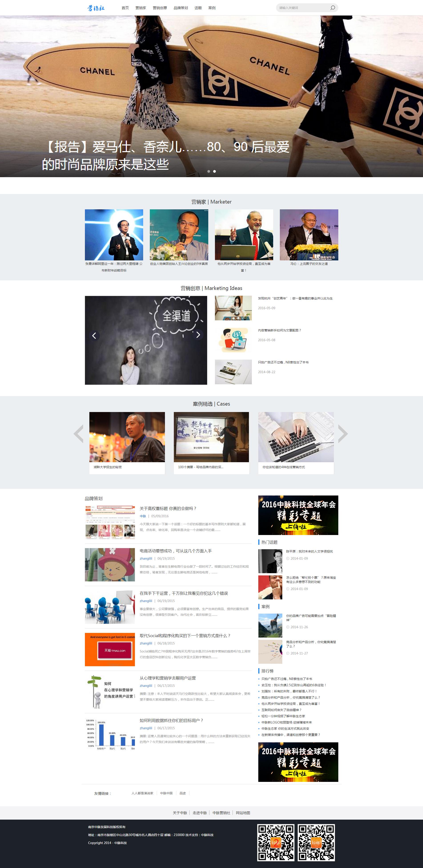Select the second banner slide dot
Viewport: 423px width, 868px height.
pyautogui.click(x=215, y=172)
